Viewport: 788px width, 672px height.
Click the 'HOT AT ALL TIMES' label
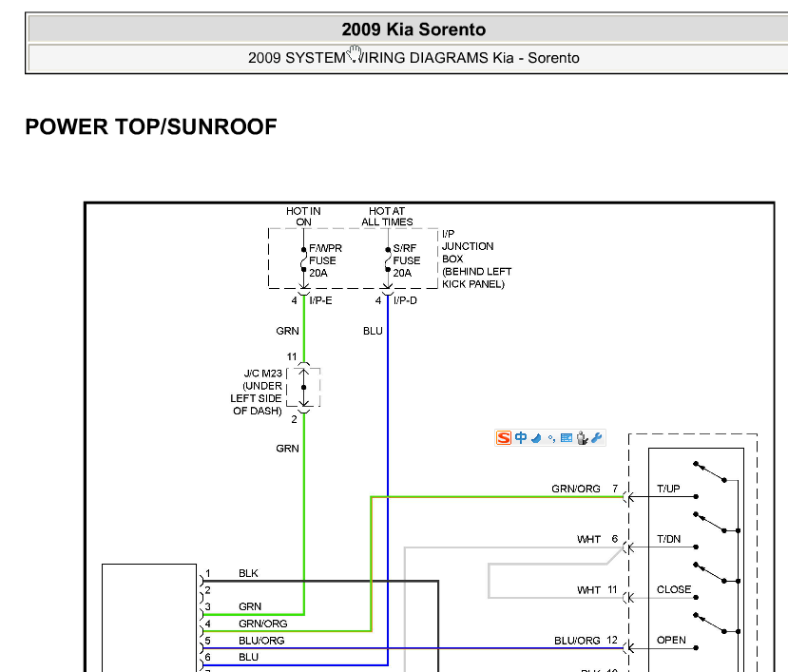tap(387, 217)
